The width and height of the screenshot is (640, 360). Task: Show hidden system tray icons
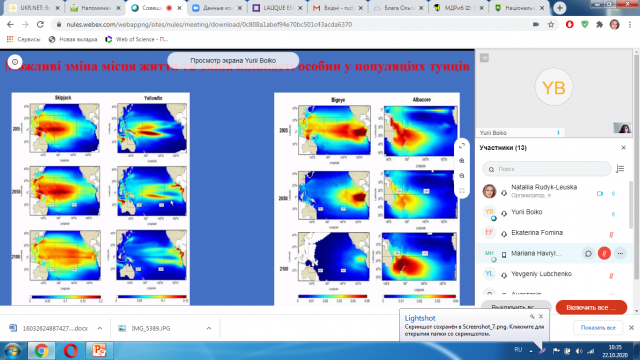[x=531, y=351]
